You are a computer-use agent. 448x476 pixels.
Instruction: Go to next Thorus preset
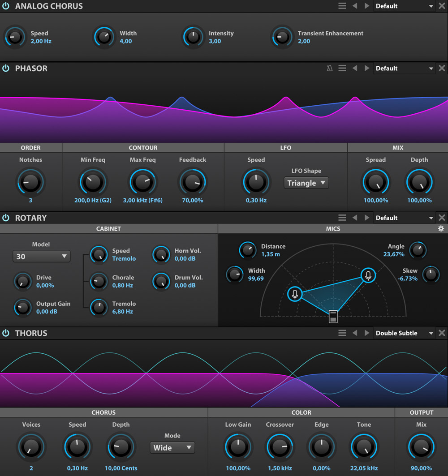point(366,333)
